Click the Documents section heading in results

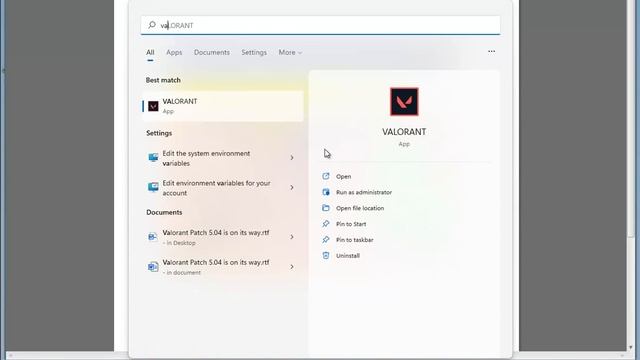click(x=164, y=212)
